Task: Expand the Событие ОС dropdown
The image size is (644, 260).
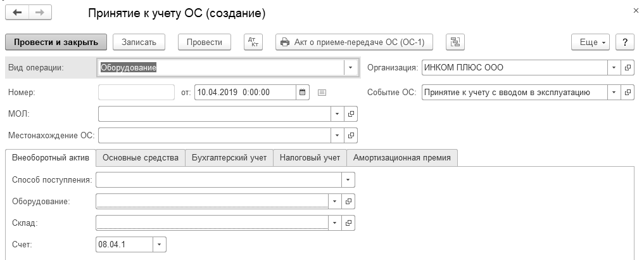Action: coord(613,92)
